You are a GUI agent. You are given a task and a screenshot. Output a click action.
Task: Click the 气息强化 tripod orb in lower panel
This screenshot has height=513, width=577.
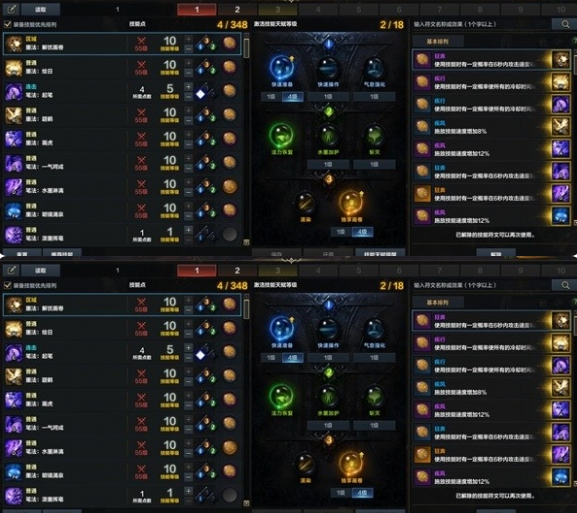point(374,329)
